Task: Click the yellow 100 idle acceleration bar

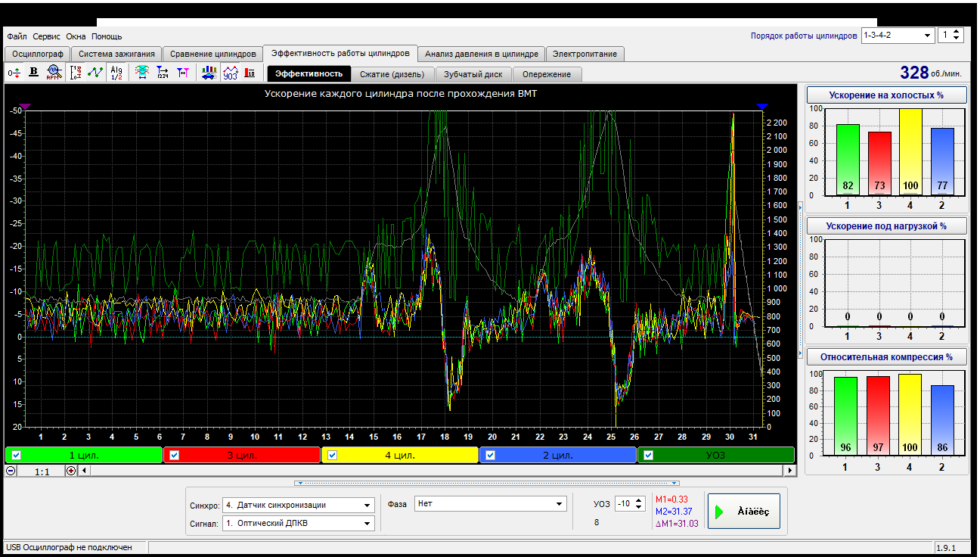Action: (x=910, y=151)
